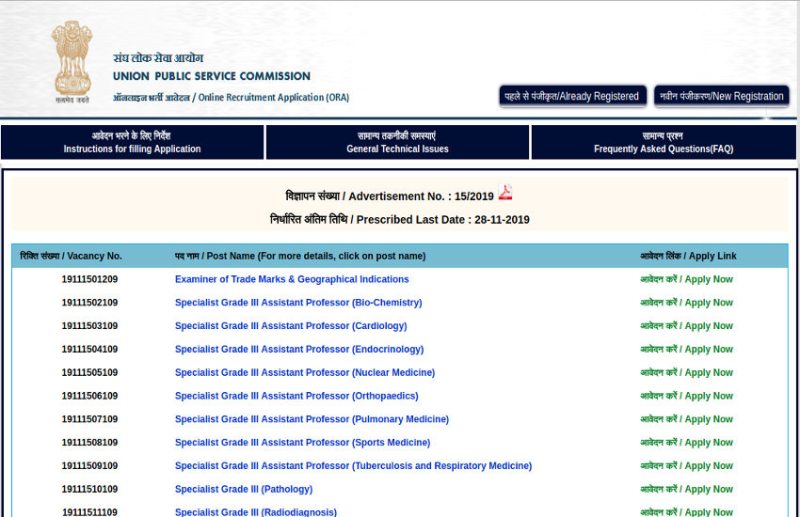800x517 pixels.
Task: Open Assistant Professor (Sports Medicine) post
Action: click(303, 442)
